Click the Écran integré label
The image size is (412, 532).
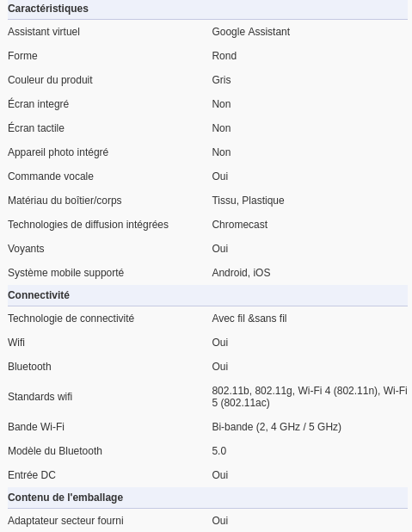tap(39, 104)
